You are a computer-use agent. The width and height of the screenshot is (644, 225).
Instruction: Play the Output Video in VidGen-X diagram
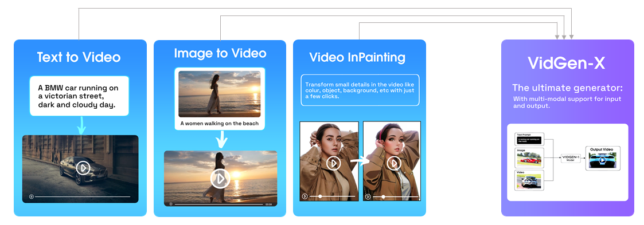point(603,160)
